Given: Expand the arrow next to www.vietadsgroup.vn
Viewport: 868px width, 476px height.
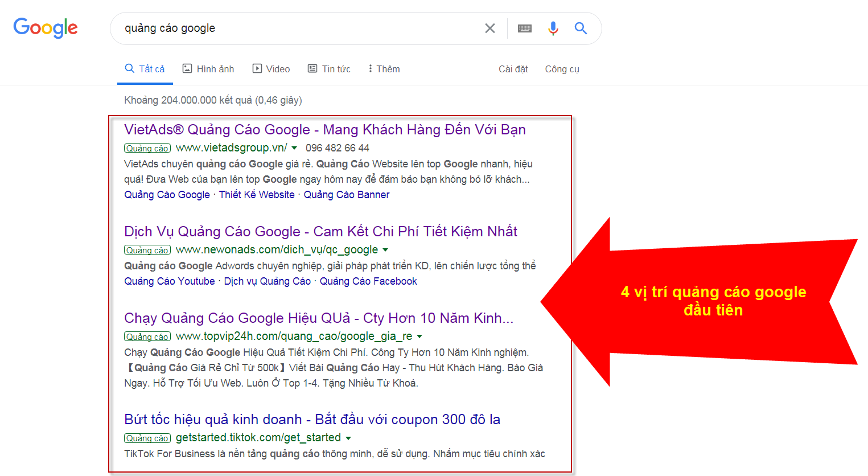Looking at the screenshot, I should [294, 147].
